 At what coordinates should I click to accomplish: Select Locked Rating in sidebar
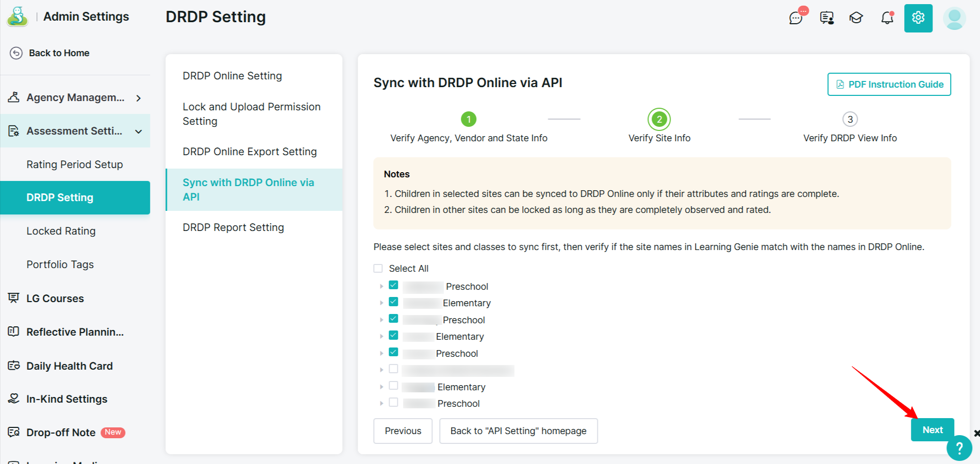(x=61, y=231)
